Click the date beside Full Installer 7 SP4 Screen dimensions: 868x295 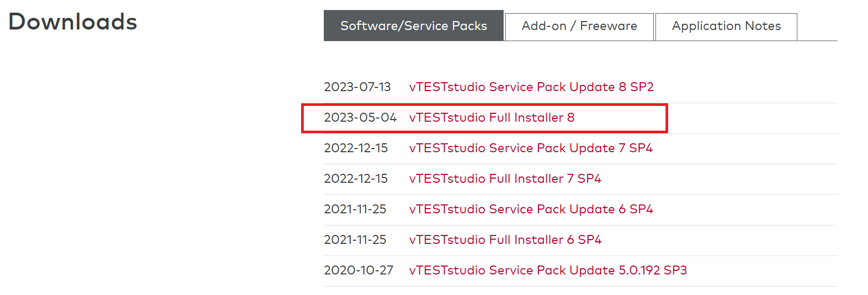coord(355,179)
